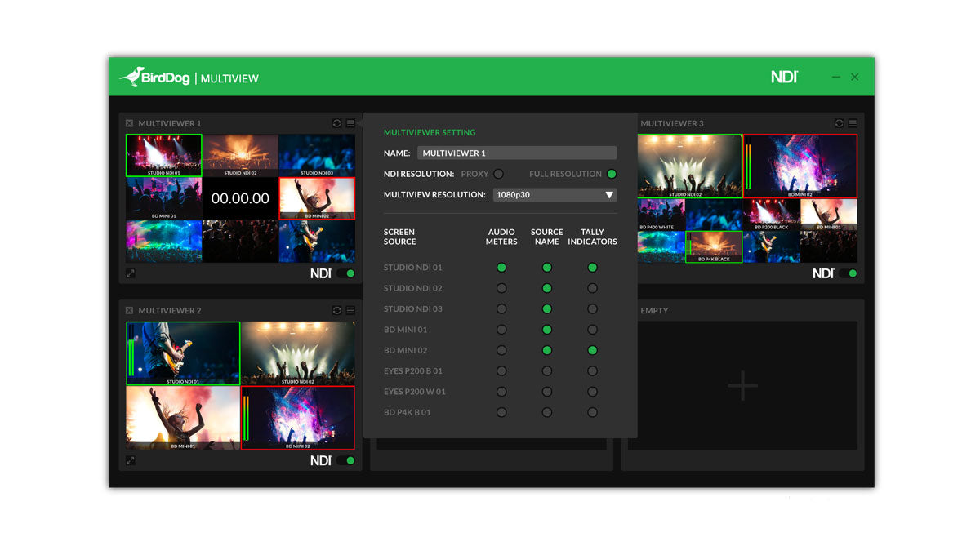
Task: Click the refresh icon on Multiviewer 3
Action: click(x=838, y=123)
